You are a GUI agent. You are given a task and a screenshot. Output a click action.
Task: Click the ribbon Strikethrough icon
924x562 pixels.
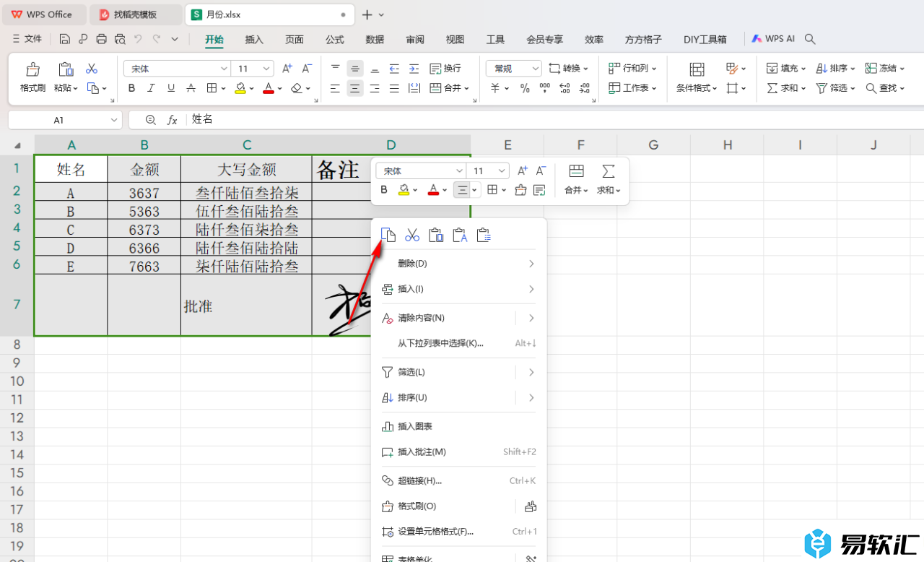click(x=191, y=88)
